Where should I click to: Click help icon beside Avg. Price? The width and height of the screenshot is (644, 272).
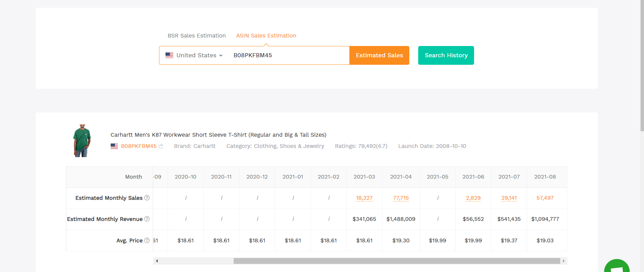tap(147, 240)
